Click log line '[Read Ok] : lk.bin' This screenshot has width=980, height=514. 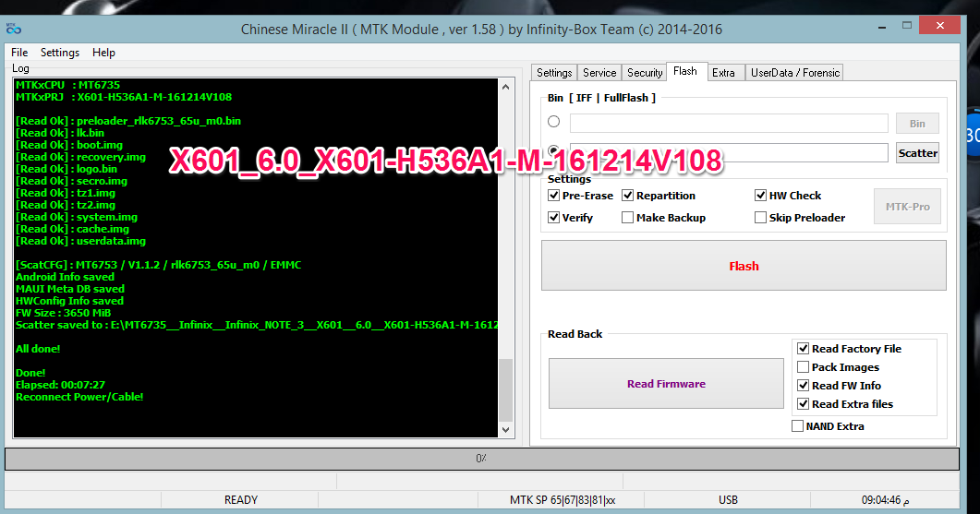coord(60,133)
